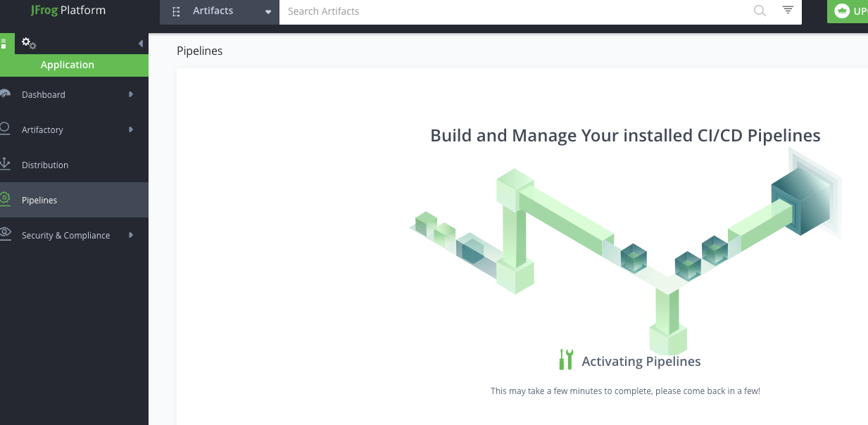Open the search magnifier icon

760,11
